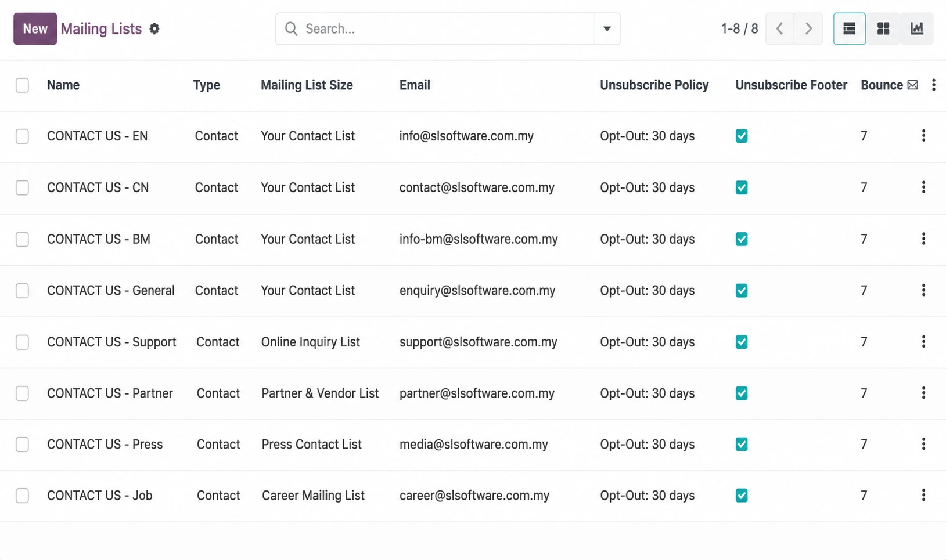Create a New mailing list
The width and height of the screenshot is (946, 560).
[x=35, y=28]
